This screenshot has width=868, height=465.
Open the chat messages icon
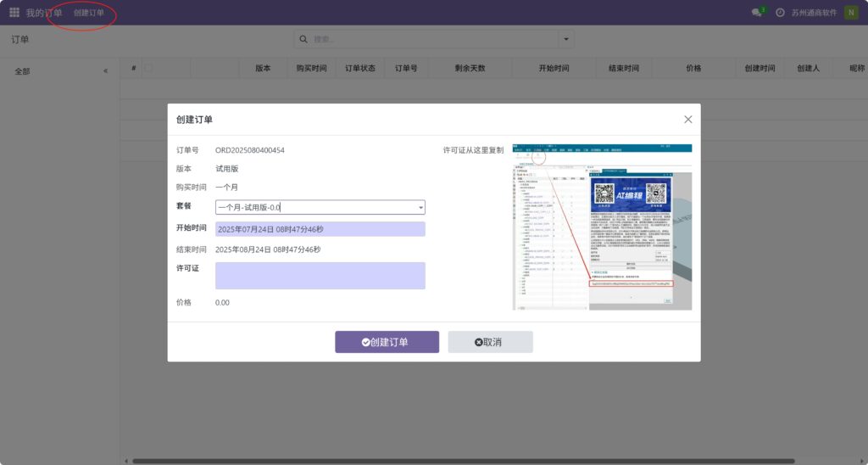coord(757,13)
